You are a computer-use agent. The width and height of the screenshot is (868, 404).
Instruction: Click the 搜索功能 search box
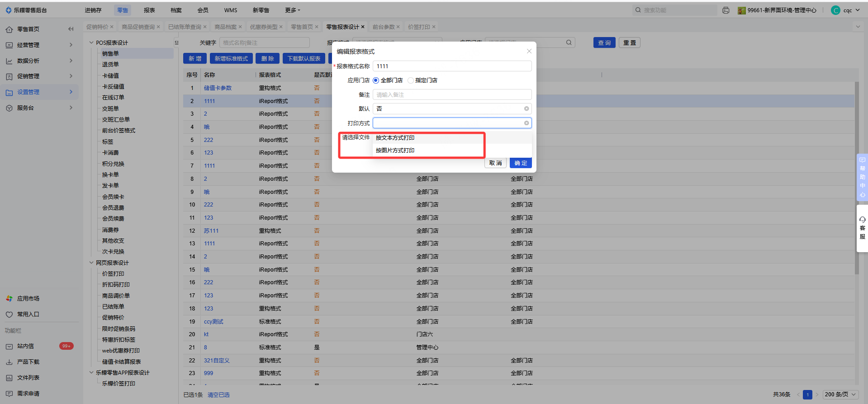click(674, 10)
